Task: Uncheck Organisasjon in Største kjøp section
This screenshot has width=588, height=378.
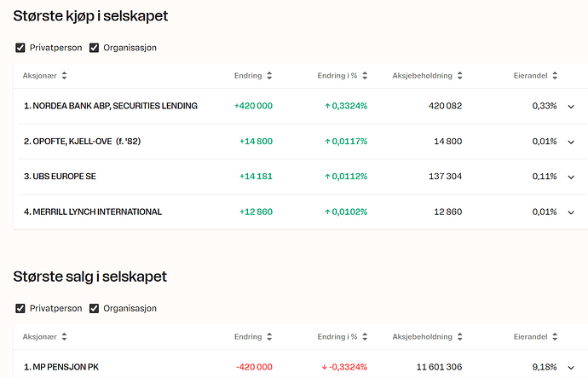Action: click(x=94, y=48)
